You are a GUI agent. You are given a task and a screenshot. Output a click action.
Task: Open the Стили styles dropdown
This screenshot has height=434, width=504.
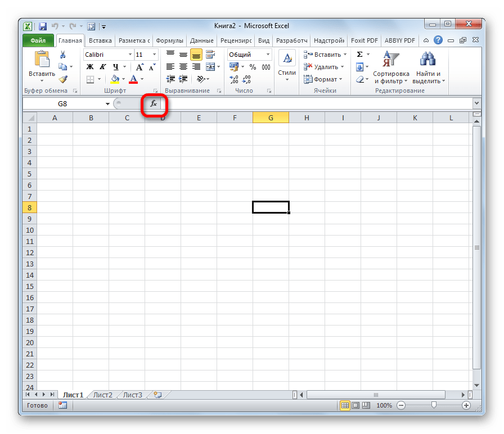point(287,67)
